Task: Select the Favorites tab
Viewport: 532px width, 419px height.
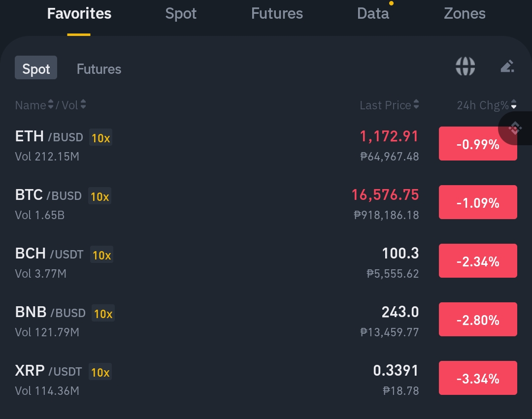Action: click(79, 14)
